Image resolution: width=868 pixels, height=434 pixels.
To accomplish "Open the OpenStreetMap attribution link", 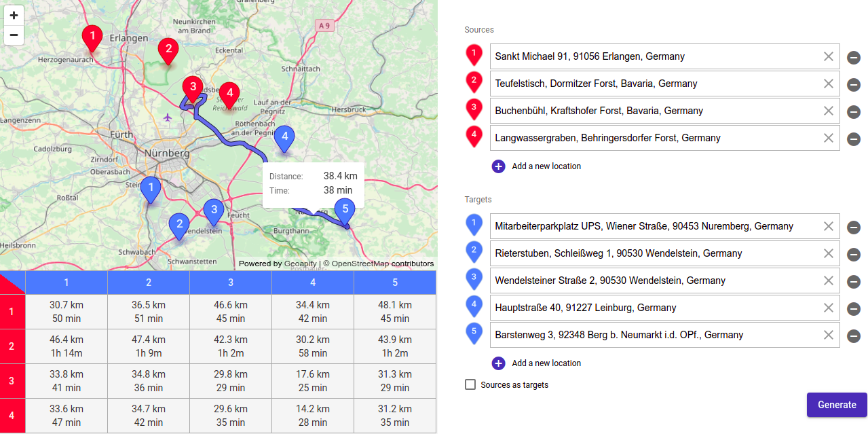I will [360, 264].
